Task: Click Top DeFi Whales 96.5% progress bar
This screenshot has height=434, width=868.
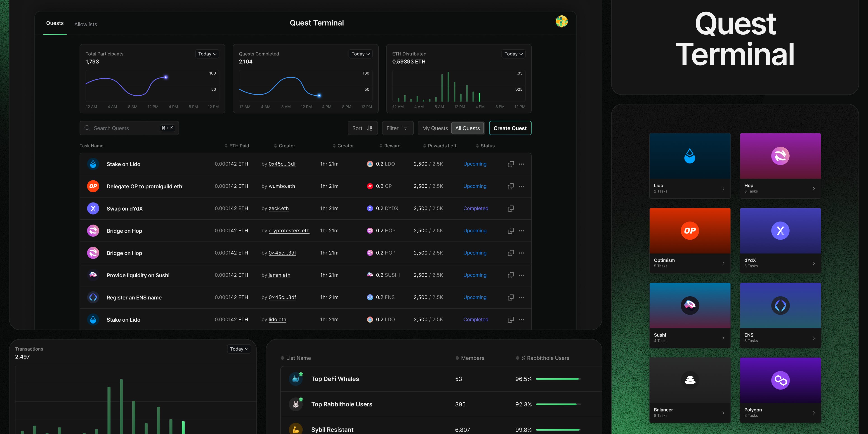Action: point(558,379)
